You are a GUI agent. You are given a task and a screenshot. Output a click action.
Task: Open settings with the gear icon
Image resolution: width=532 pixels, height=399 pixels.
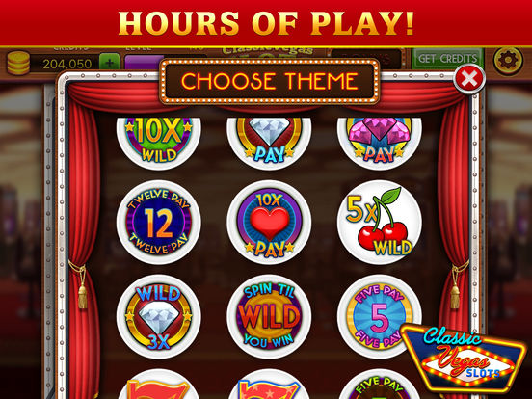[x=508, y=61]
